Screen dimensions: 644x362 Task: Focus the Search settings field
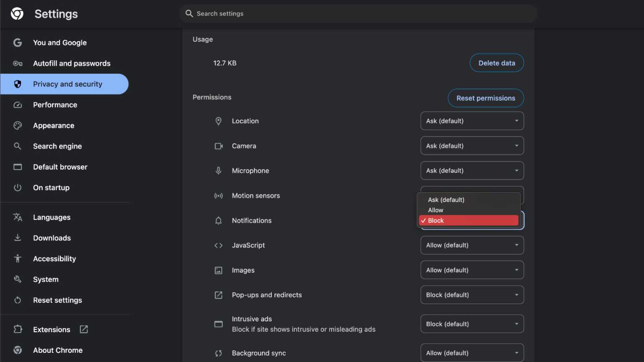tap(358, 14)
